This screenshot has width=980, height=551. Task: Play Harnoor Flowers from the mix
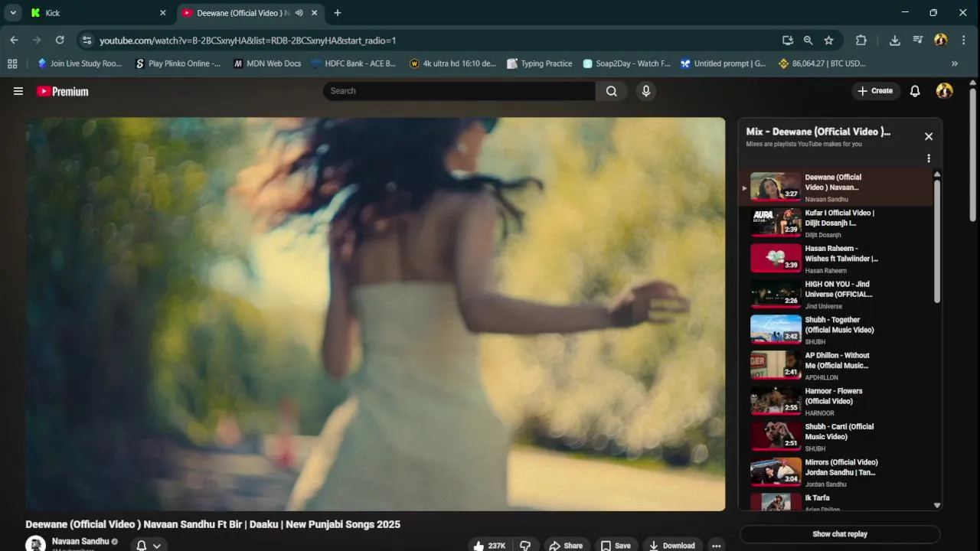coord(836,402)
